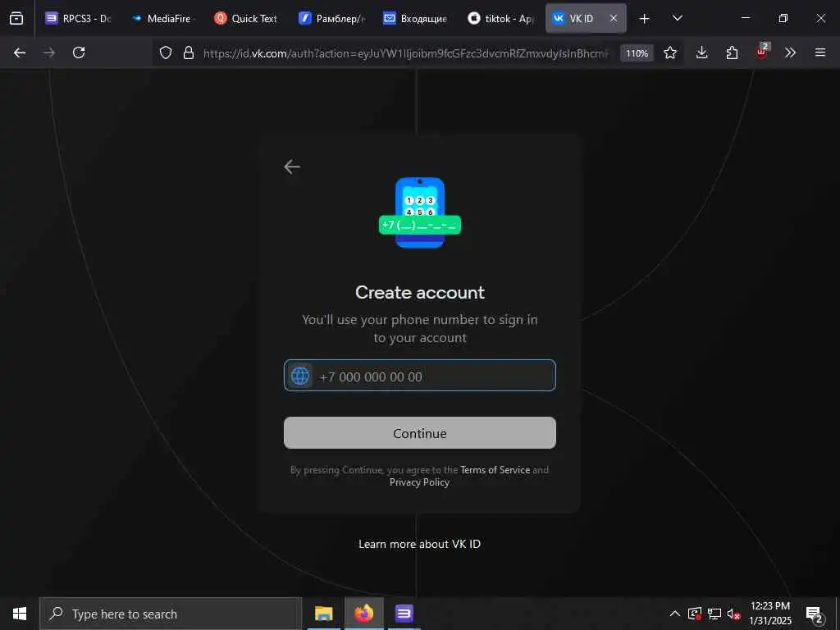
Task: Open the downloads panel
Action: (x=702, y=52)
